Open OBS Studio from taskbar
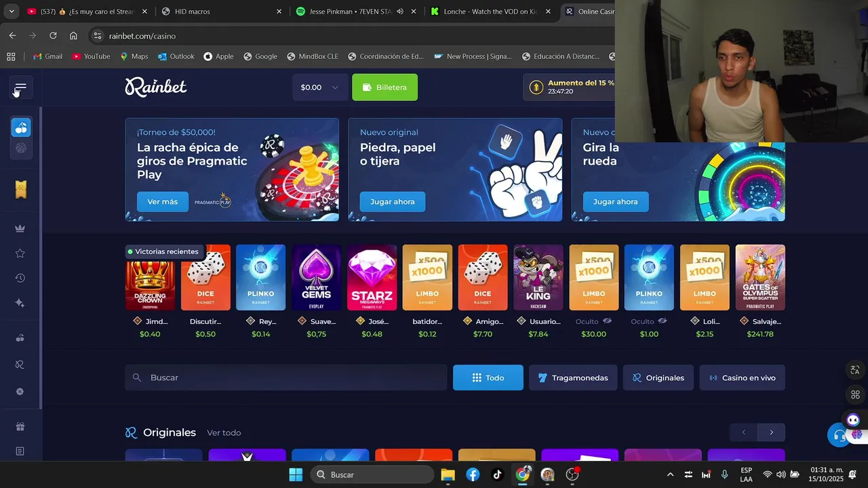This screenshot has height=488, width=868. 572,474
